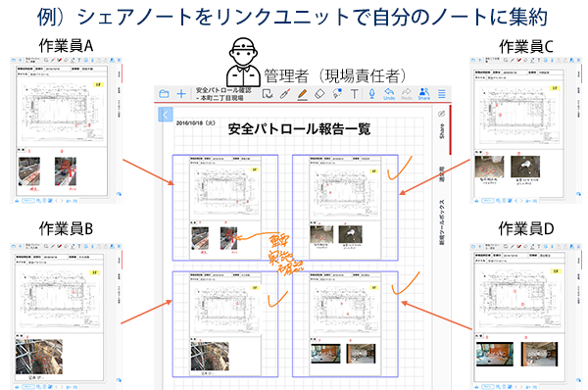Open Share people icon in toolbar
This screenshot has width=588, height=390.
(424, 93)
